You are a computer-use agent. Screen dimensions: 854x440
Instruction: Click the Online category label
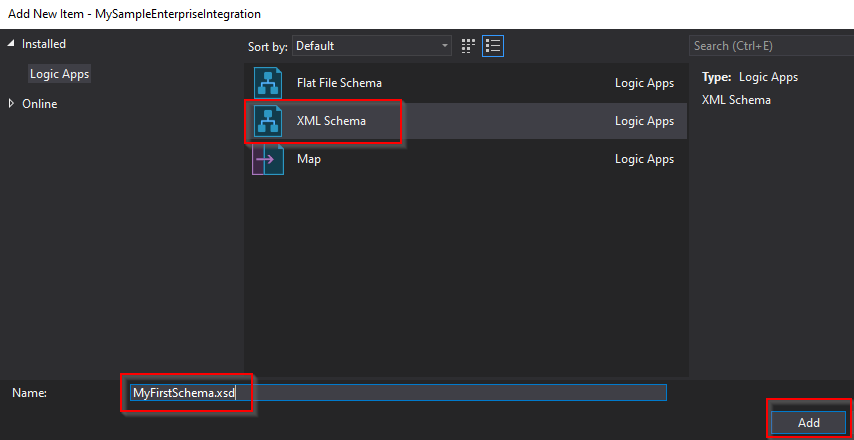pyautogui.click(x=40, y=104)
